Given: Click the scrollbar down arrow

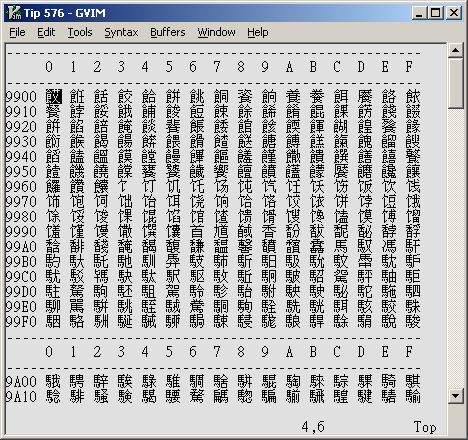Looking at the screenshot, I should pos(455,396).
